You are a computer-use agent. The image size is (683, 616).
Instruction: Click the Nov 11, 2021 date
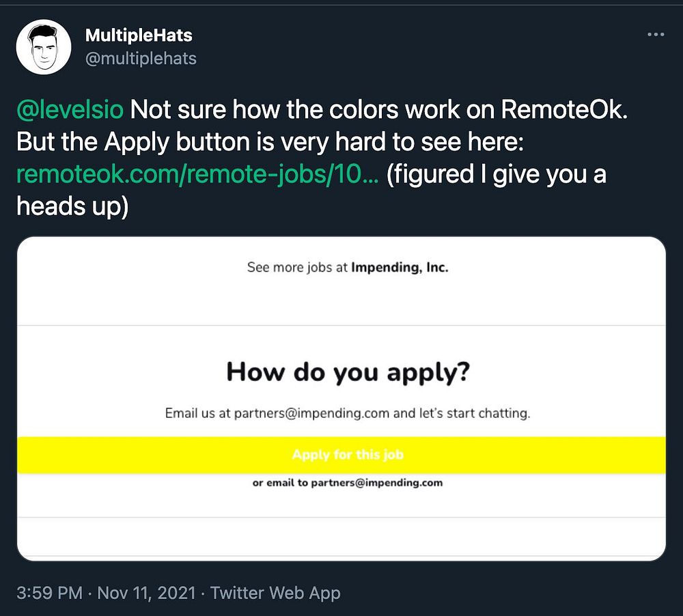146,593
